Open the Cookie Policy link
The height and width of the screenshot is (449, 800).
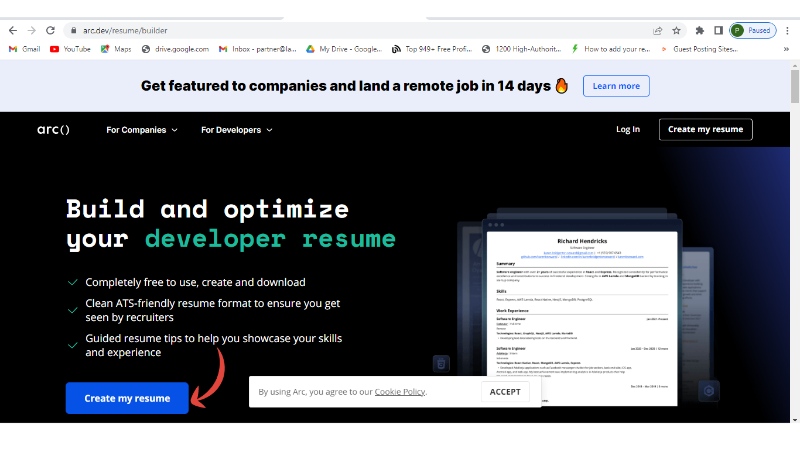coord(400,392)
